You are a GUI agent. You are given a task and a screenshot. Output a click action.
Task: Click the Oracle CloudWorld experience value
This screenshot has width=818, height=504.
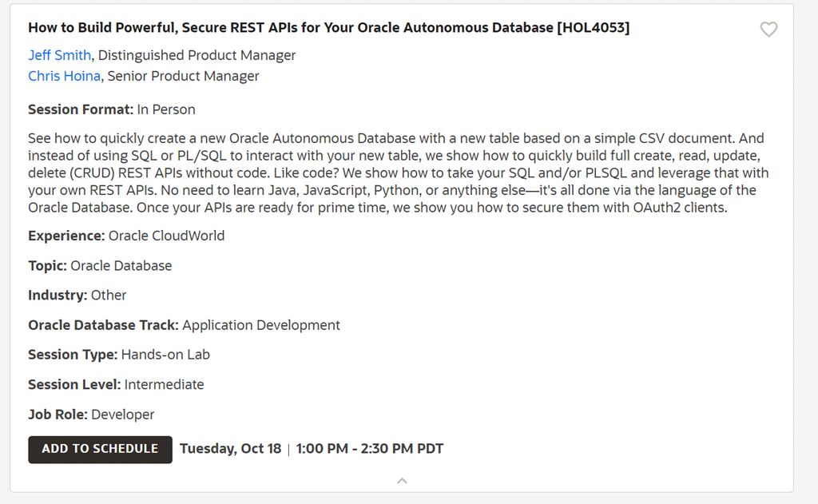[166, 236]
